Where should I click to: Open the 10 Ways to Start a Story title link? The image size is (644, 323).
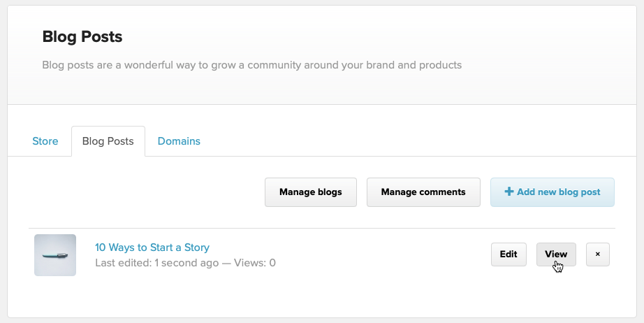[x=152, y=247]
